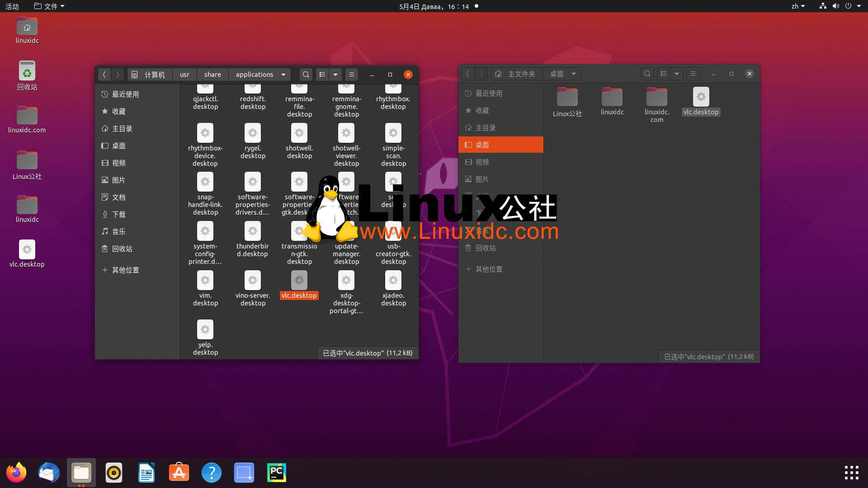Launch Firefox from the dock
Screen dimensions: 868x488
point(16,472)
